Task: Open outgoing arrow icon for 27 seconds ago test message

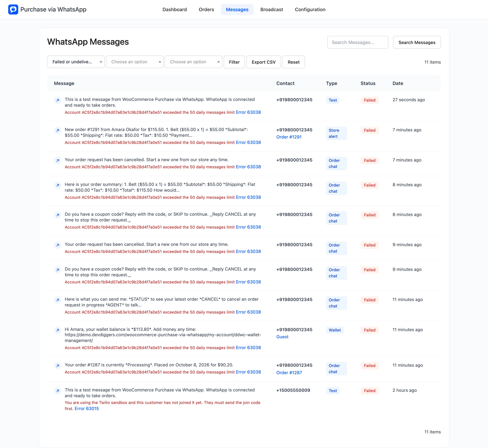Action: 57,100
